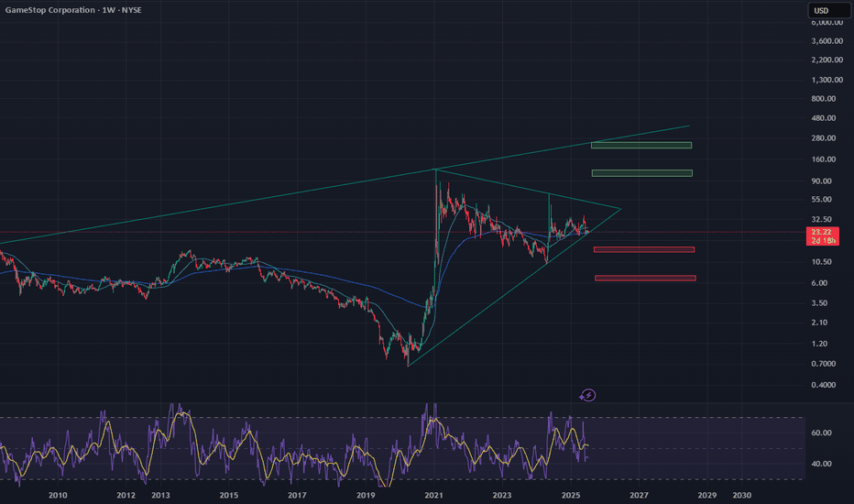Click the 480.00 price axis label
Image resolution: width=854 pixels, height=504 pixels.
click(x=824, y=118)
